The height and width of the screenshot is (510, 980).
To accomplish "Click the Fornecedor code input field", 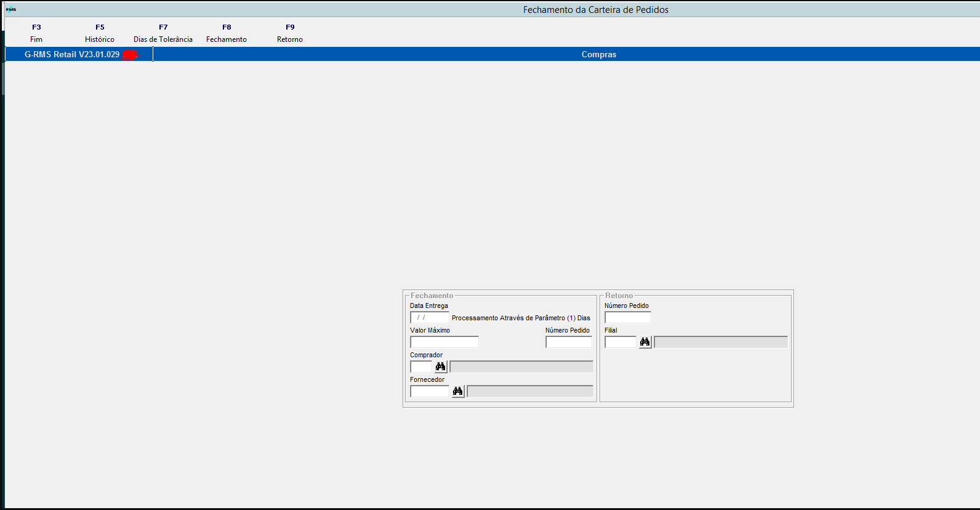I will pos(430,391).
